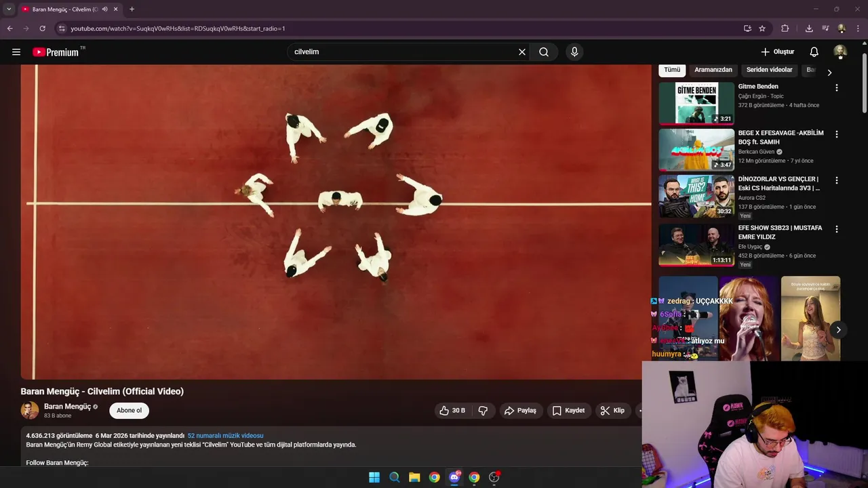Open BEGE X EFESAVAGE video thumbnail
The height and width of the screenshot is (488, 868).
tap(696, 150)
